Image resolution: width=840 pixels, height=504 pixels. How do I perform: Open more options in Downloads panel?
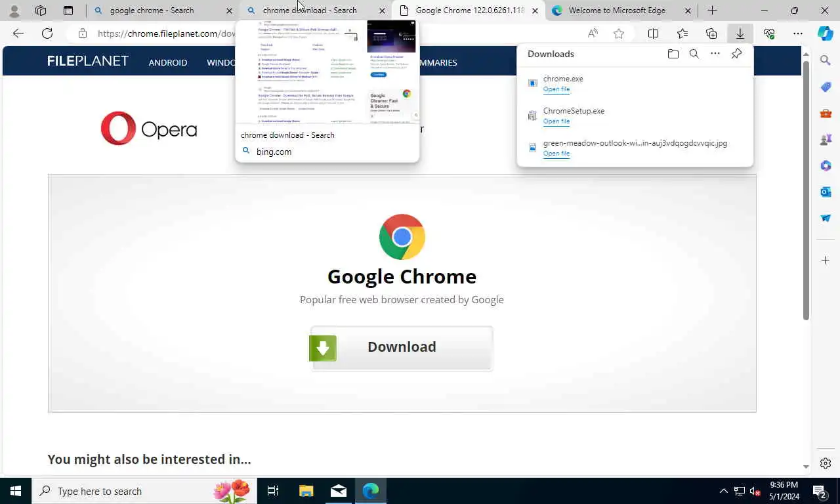tap(715, 54)
